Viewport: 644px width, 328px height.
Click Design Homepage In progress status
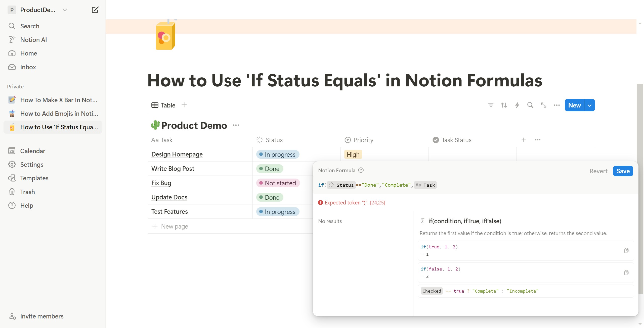click(278, 154)
